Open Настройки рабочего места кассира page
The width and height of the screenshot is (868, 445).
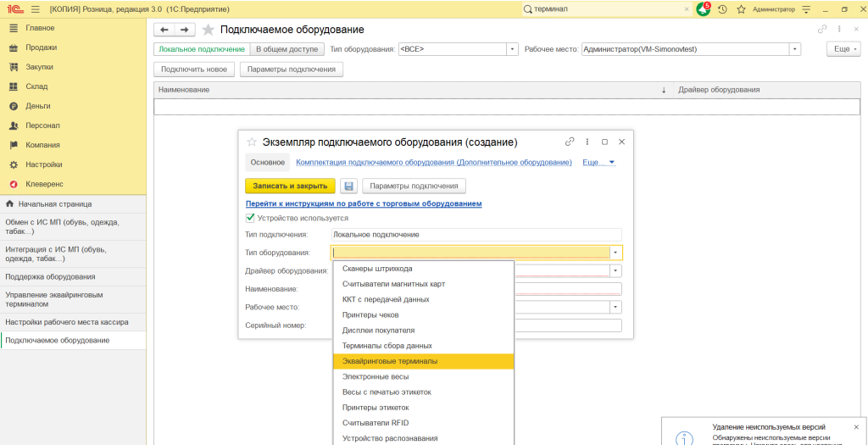point(73,322)
